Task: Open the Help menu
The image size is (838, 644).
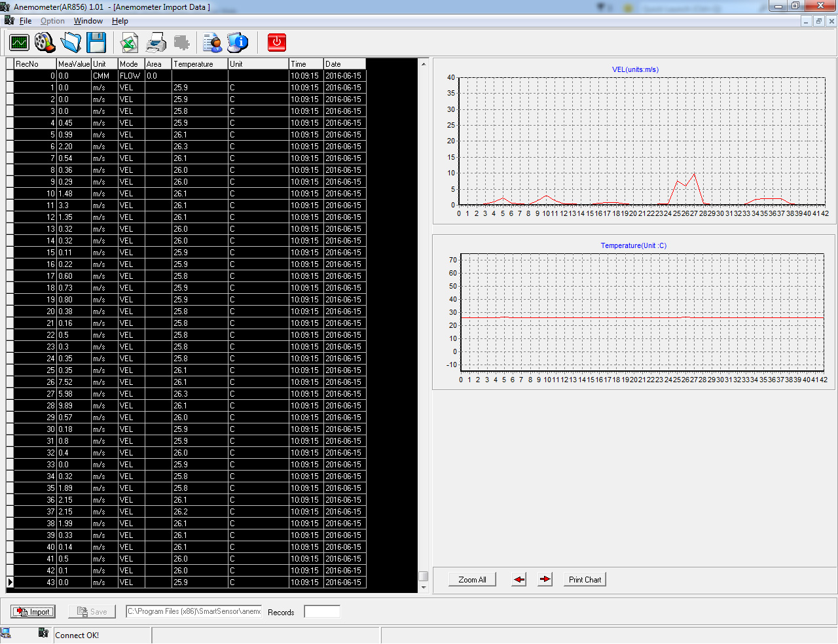Action: pyautogui.click(x=120, y=21)
